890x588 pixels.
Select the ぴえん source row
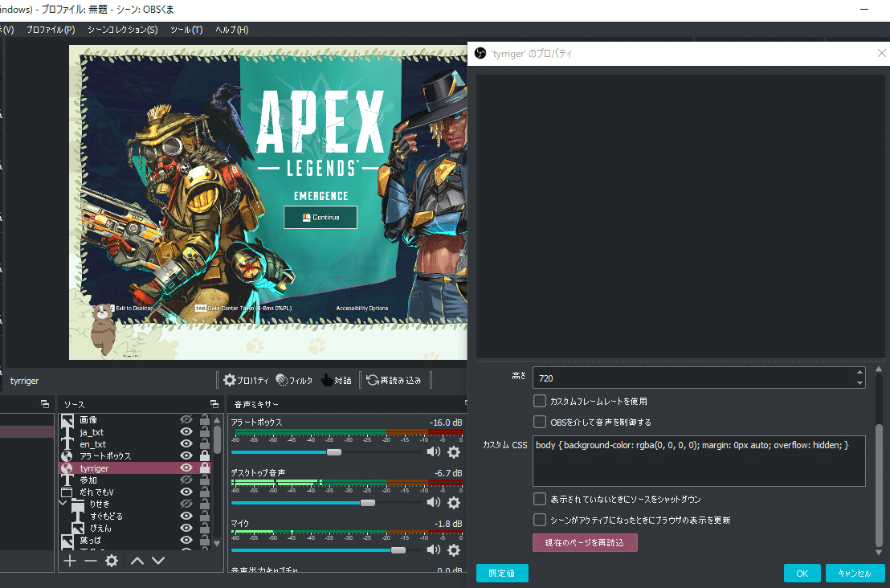tap(135, 528)
